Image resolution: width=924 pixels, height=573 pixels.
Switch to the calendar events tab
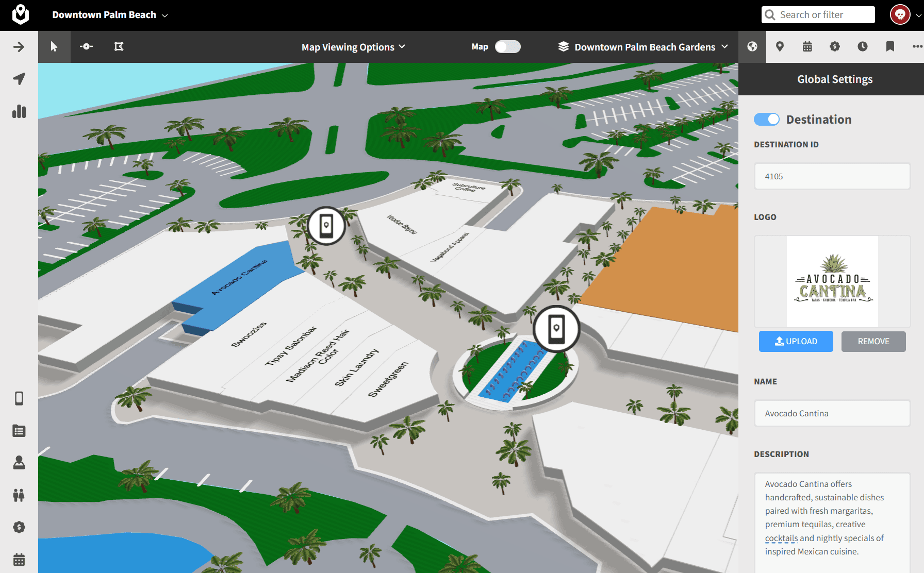807,47
